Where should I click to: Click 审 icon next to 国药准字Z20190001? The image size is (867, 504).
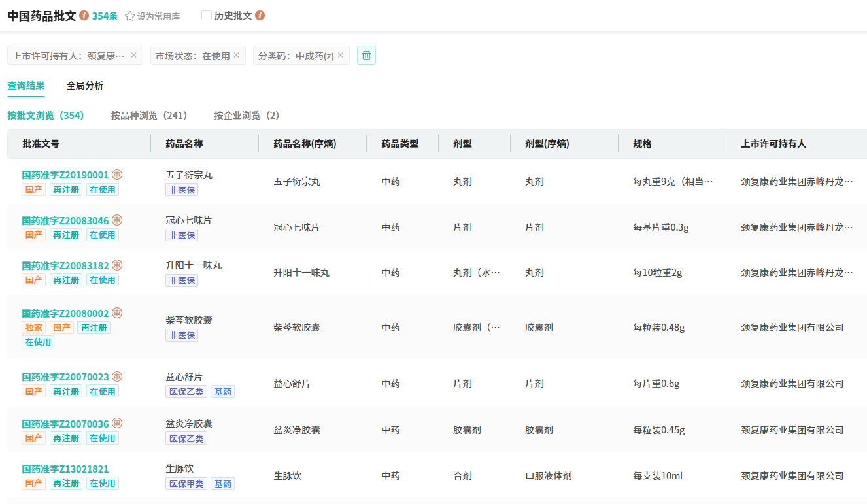coord(117,175)
